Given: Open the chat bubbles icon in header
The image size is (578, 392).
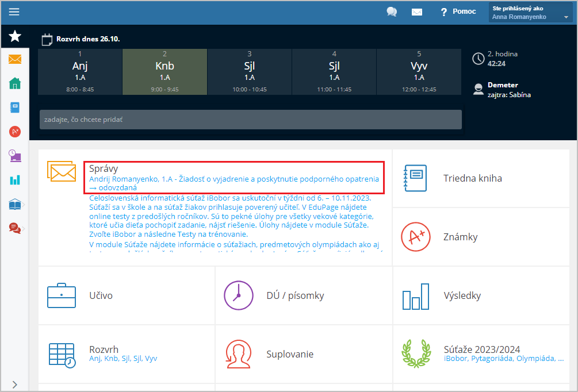Looking at the screenshot, I should (392, 12).
